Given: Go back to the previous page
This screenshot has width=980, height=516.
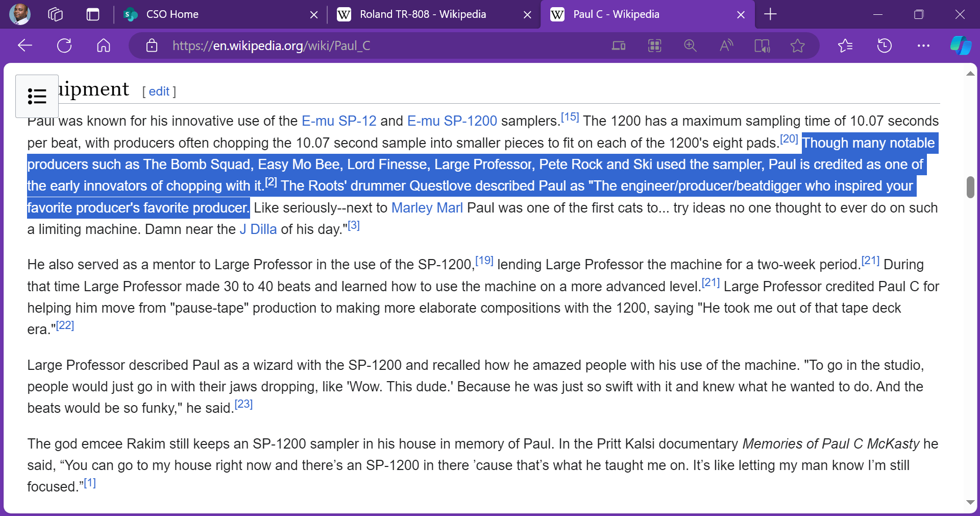Looking at the screenshot, I should [25, 45].
